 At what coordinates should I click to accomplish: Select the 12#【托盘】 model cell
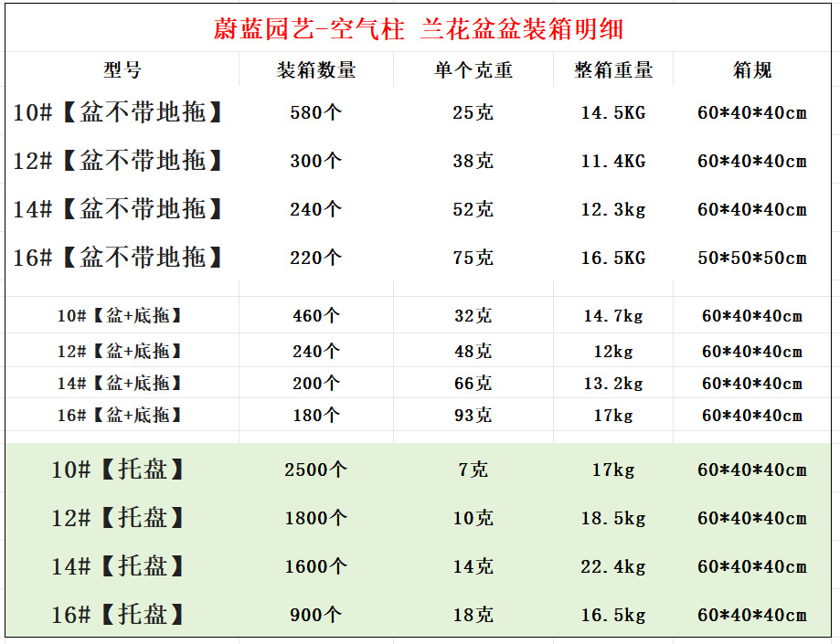(x=117, y=518)
